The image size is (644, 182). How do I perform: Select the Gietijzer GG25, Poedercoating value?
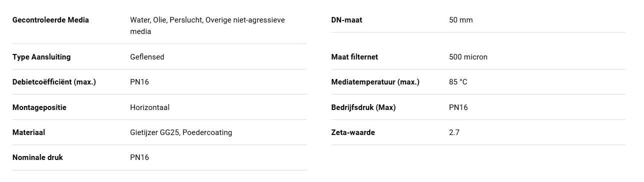coord(181,132)
